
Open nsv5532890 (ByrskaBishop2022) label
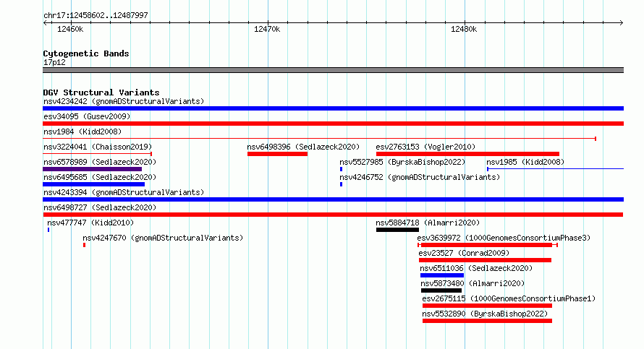485,314
